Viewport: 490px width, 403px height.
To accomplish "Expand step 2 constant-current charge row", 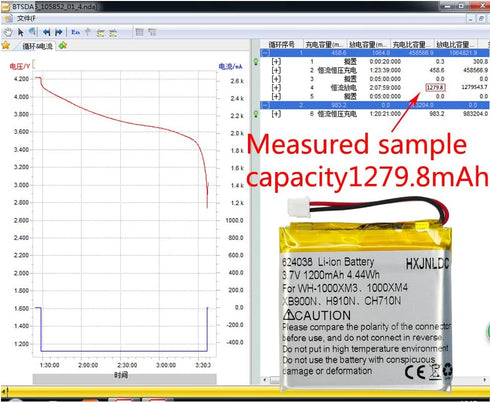I will tap(276, 70).
